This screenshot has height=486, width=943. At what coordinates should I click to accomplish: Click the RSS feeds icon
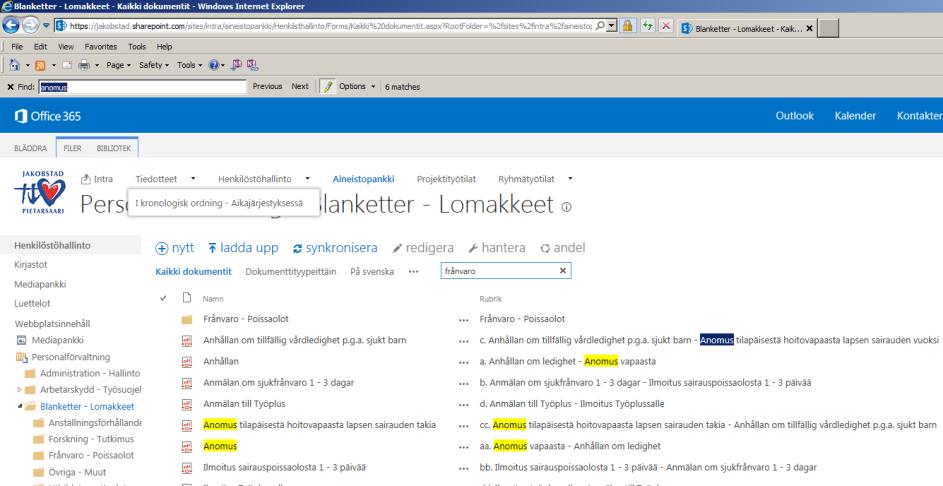pyautogui.click(x=40, y=65)
